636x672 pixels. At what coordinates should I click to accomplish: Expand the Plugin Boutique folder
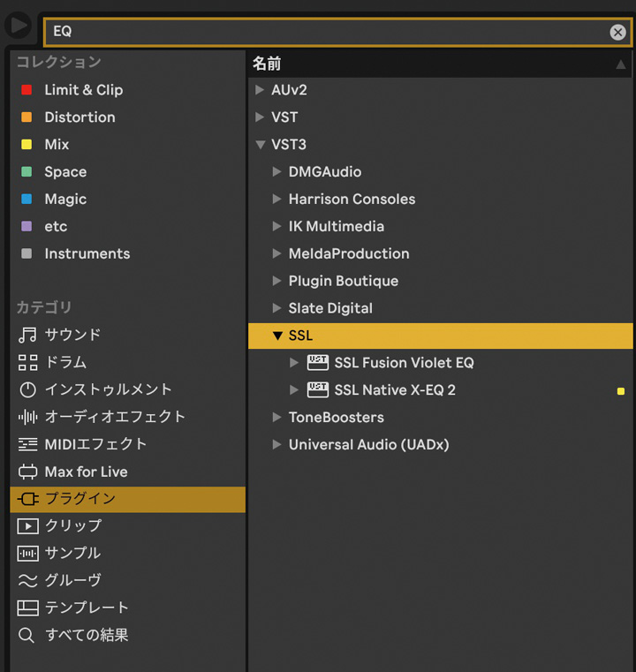tap(276, 281)
